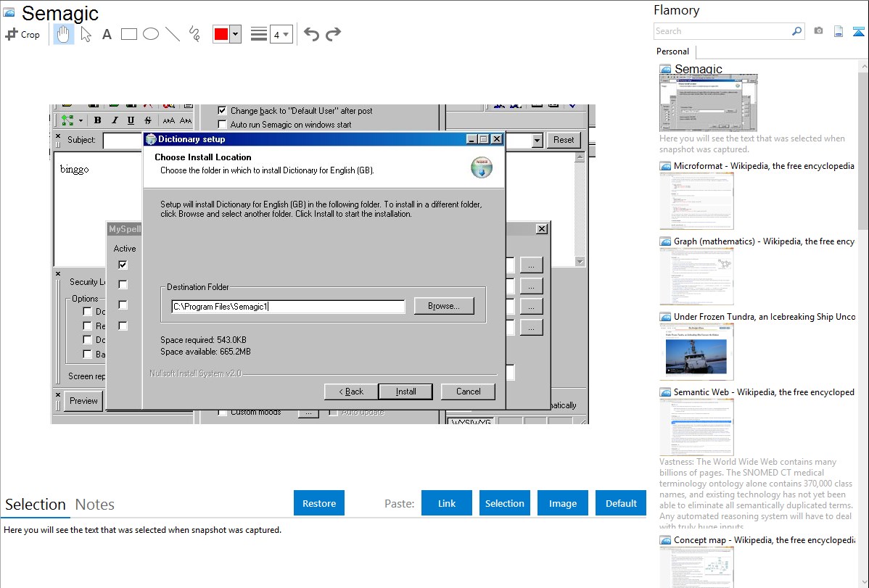Open the Personal tab

point(673,51)
